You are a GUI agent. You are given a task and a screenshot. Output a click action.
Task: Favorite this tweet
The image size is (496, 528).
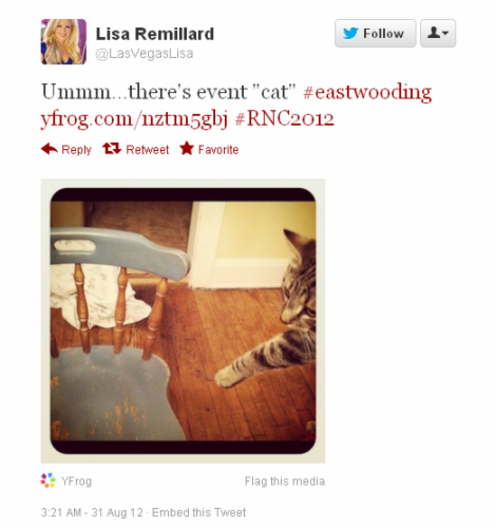[x=209, y=149]
